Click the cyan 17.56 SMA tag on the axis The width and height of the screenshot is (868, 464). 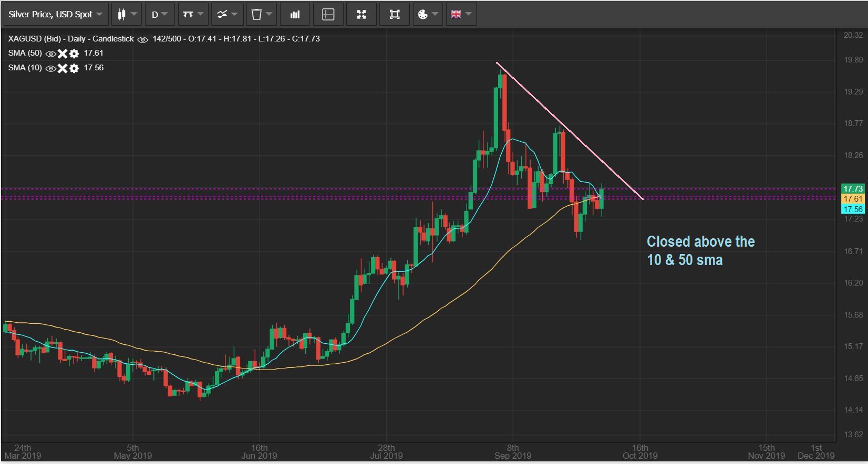[853, 209]
